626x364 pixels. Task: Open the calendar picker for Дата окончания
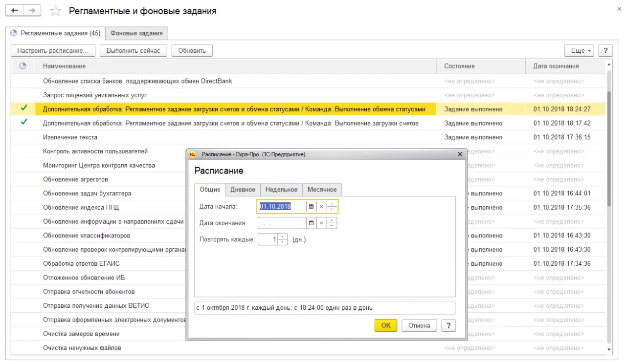(x=311, y=223)
